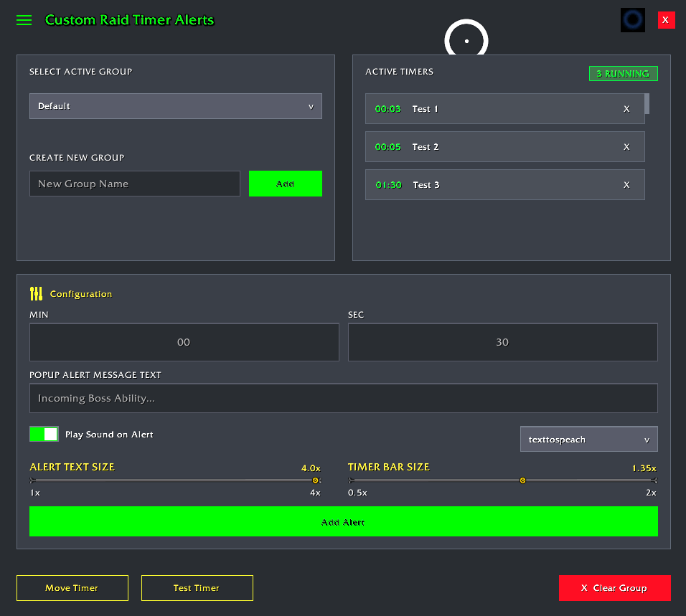Screen dimensions: 686x616
Task: Click the 3 RUNNING status badge
Action: (623, 73)
